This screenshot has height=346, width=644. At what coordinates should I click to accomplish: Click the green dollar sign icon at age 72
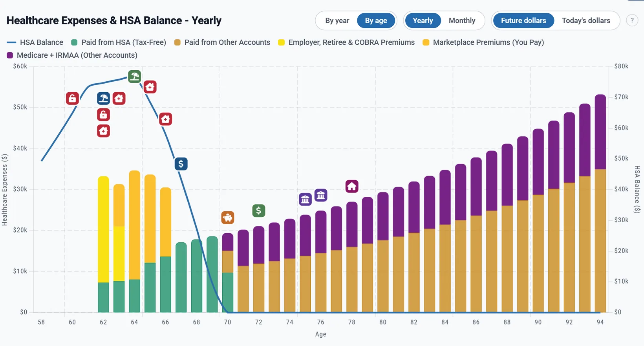coord(259,211)
